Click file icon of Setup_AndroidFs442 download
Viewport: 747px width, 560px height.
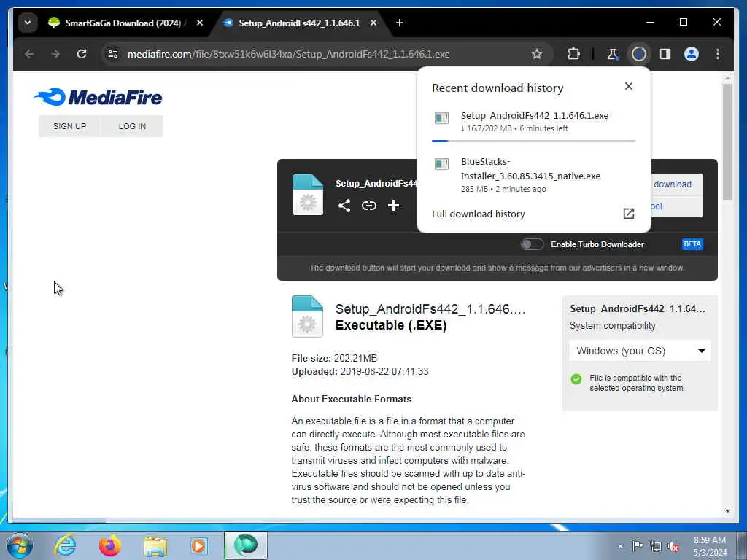[441, 117]
